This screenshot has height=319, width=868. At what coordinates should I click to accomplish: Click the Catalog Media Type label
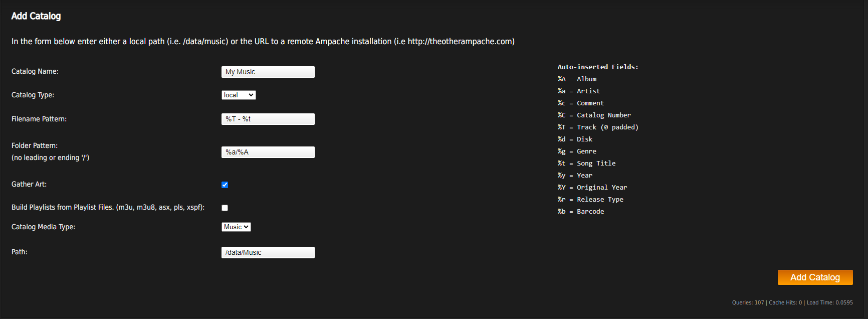coord(43,227)
